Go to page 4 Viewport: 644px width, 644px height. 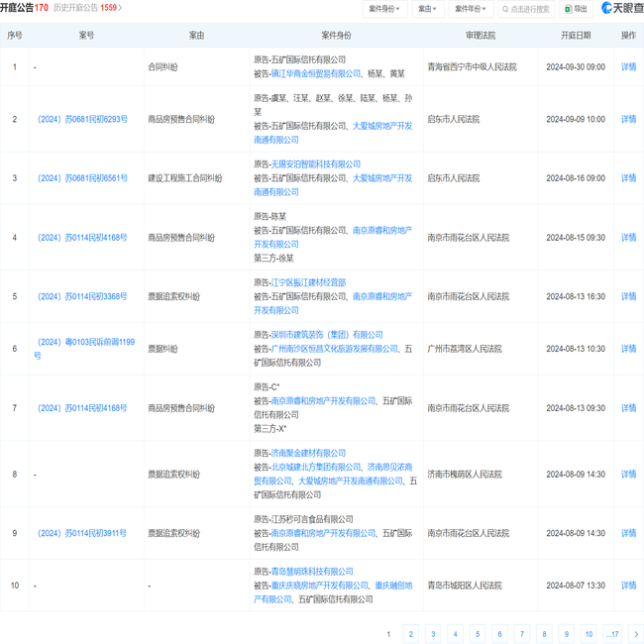[x=455, y=634]
